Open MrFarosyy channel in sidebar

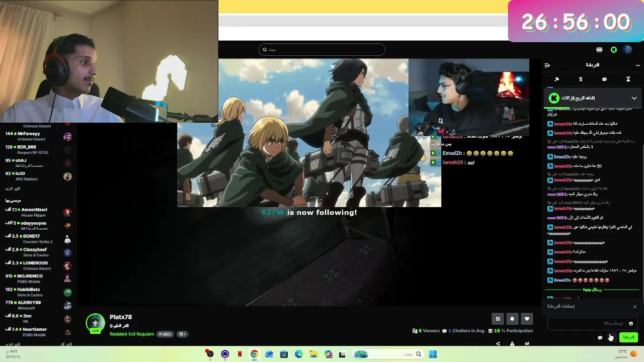38,136
